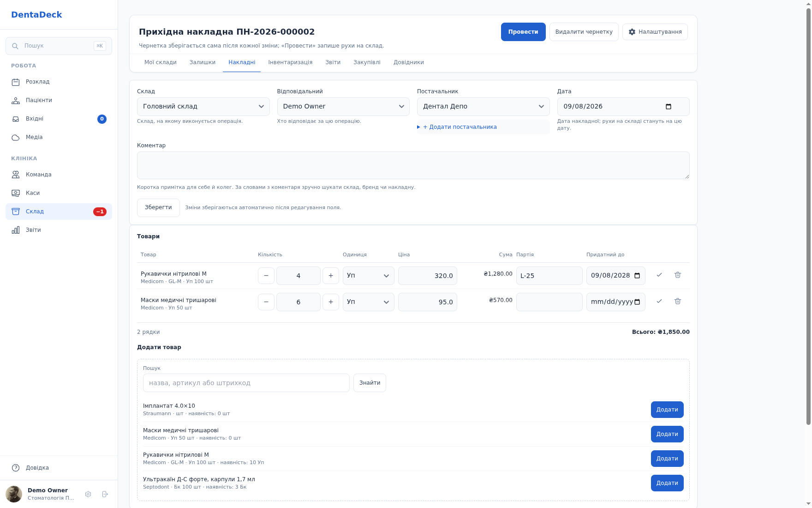
Task: Click the Пацієнти sidebar icon
Action: tap(16, 100)
